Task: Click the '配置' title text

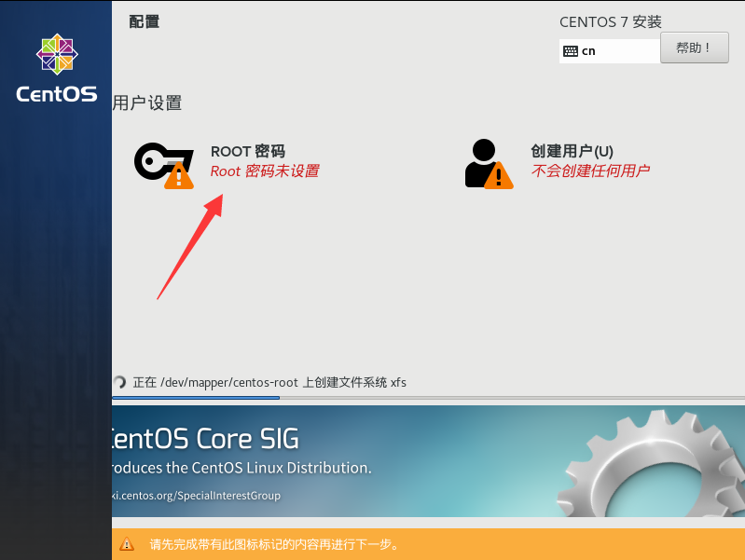Action: [x=144, y=21]
